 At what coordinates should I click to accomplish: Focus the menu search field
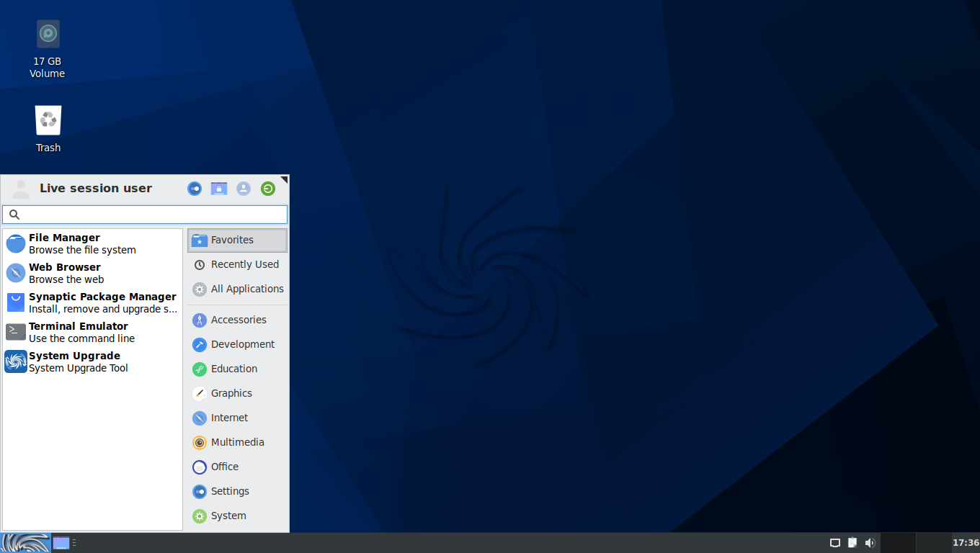(145, 215)
